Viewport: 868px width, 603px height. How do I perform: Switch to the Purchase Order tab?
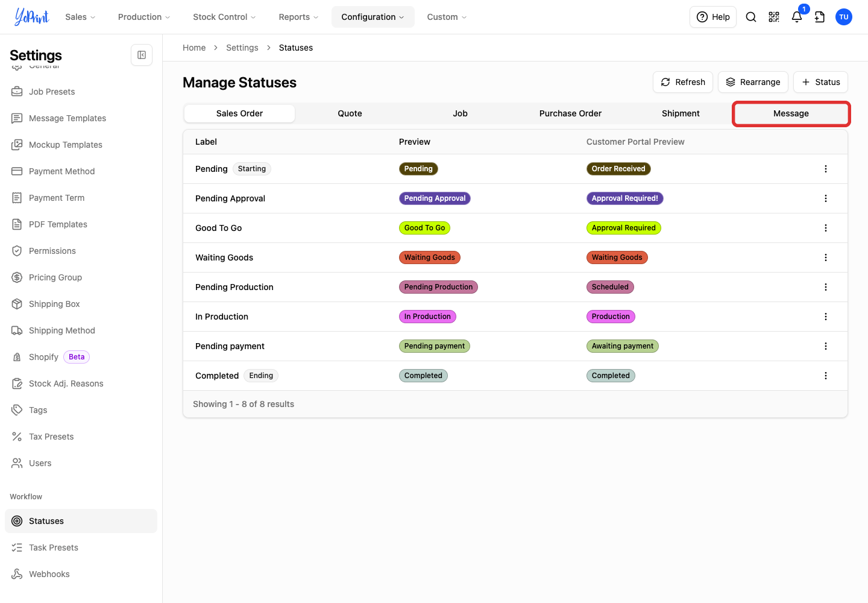tap(570, 113)
